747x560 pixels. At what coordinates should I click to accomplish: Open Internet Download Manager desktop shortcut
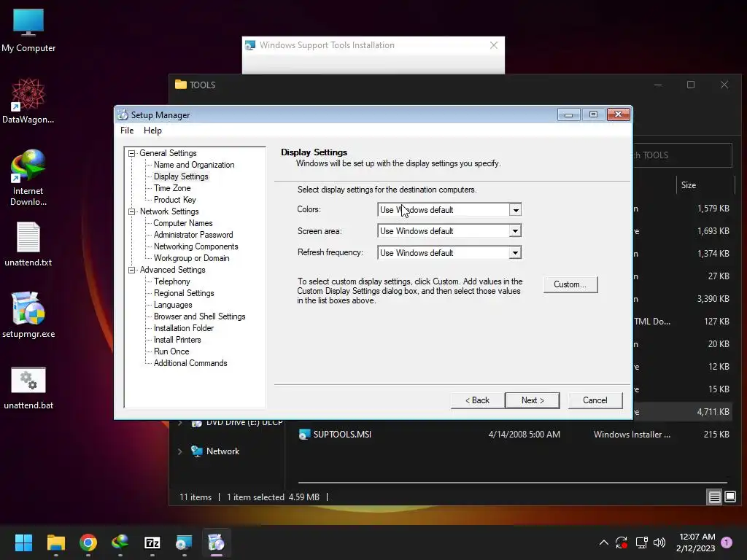pyautogui.click(x=28, y=177)
